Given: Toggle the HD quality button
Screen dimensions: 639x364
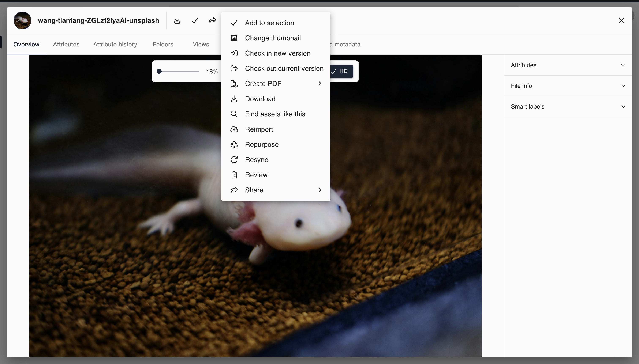Looking at the screenshot, I should point(341,71).
